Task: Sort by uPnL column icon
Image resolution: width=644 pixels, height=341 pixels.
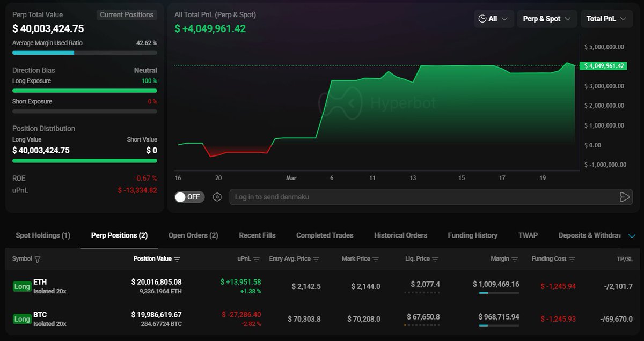Action: tap(257, 259)
